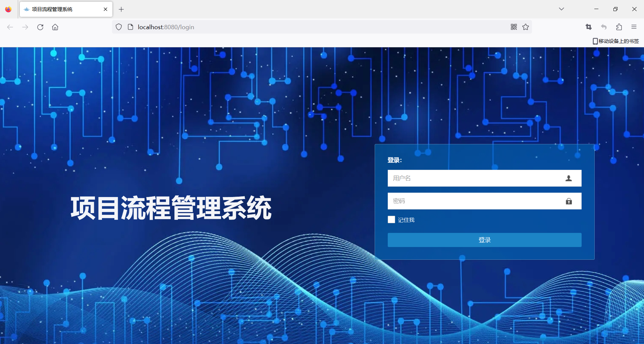Go forward to next page
The height and width of the screenshot is (344, 644).
(25, 27)
